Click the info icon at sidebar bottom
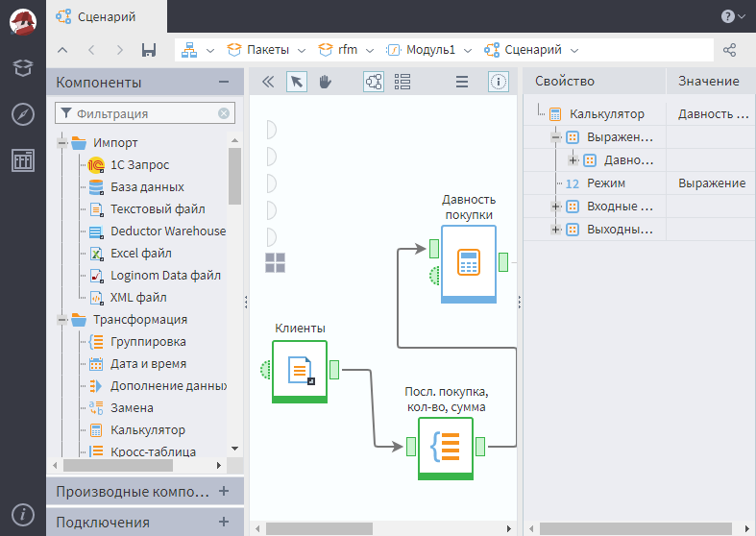This screenshot has width=756, height=536. tap(23, 515)
